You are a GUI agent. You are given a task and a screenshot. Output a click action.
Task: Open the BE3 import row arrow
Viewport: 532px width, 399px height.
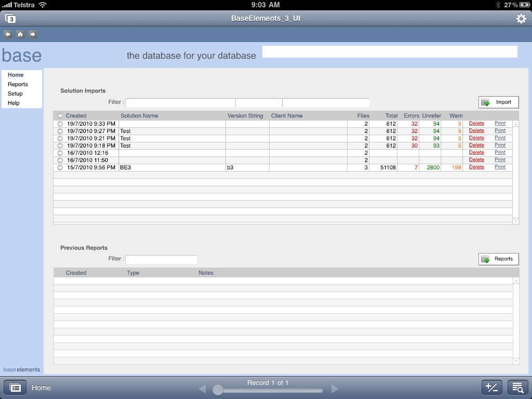tap(60, 167)
